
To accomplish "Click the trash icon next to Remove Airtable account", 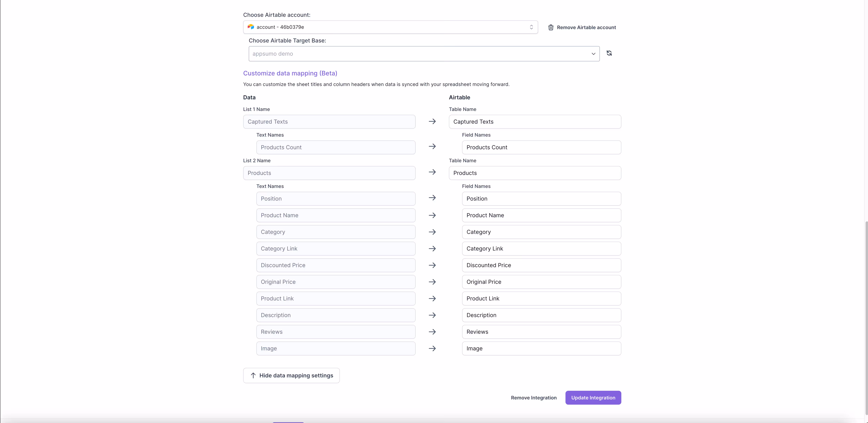I will point(551,27).
